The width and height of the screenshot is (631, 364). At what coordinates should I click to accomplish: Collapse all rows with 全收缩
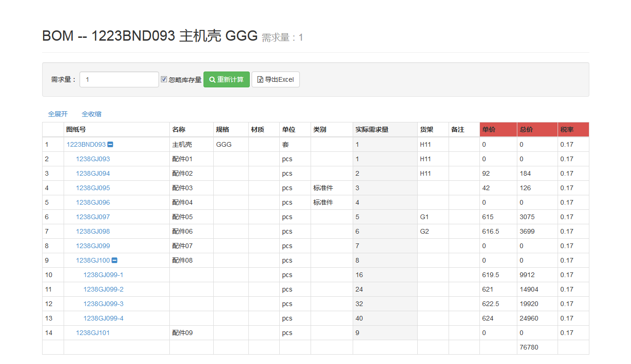coord(92,114)
